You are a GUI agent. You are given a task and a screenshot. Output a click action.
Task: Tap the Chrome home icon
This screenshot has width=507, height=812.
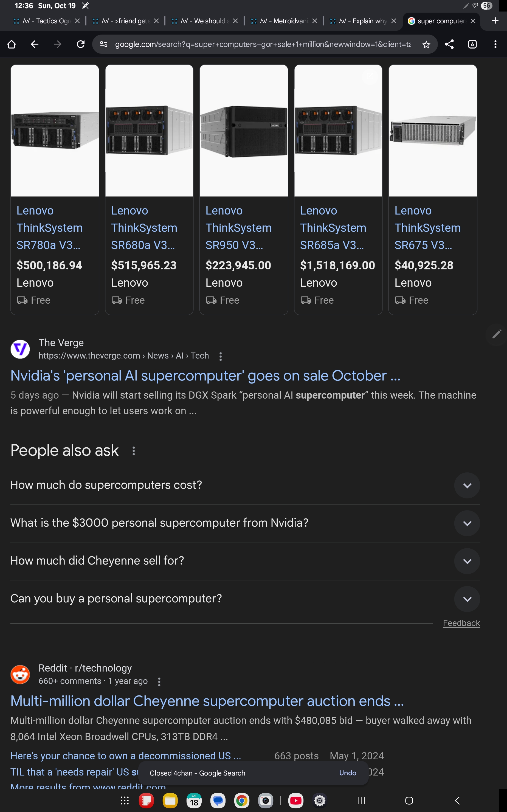click(12, 44)
